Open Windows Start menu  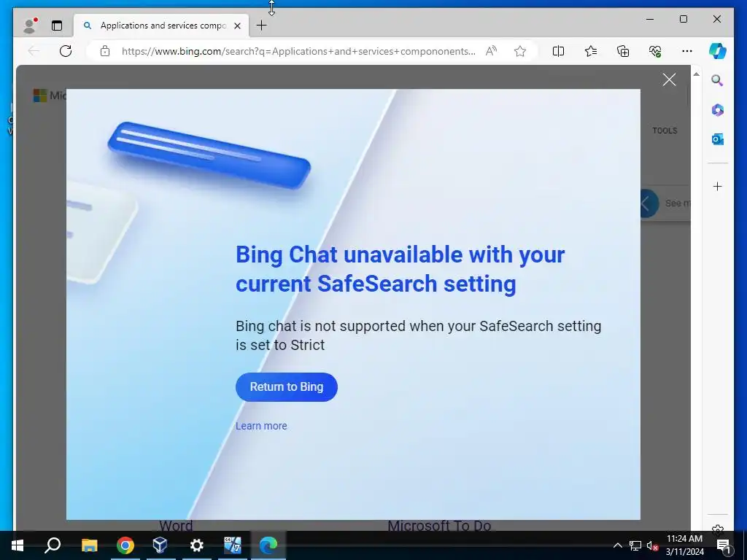[18, 545]
